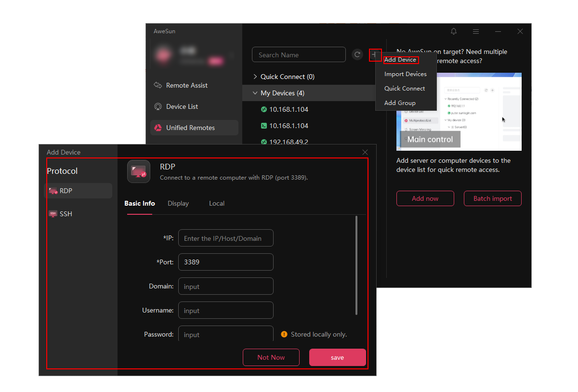Click the save button
578x392 pixels.
point(338,357)
